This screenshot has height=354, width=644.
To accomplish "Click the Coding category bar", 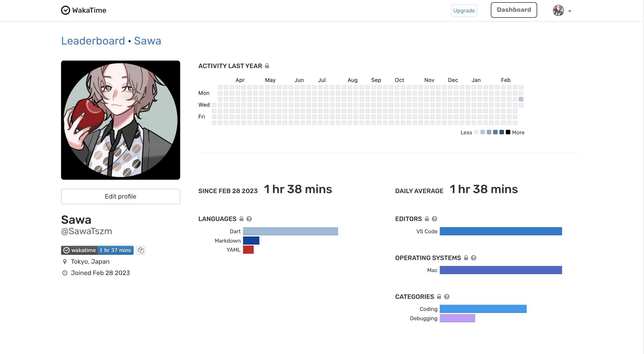I will 483,309.
